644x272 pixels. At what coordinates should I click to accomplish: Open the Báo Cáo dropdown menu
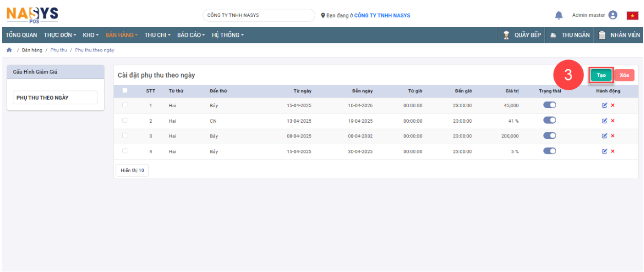191,35
